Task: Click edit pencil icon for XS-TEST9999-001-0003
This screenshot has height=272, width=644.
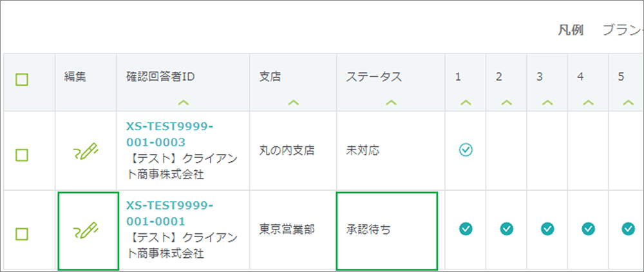Action: pos(86,151)
